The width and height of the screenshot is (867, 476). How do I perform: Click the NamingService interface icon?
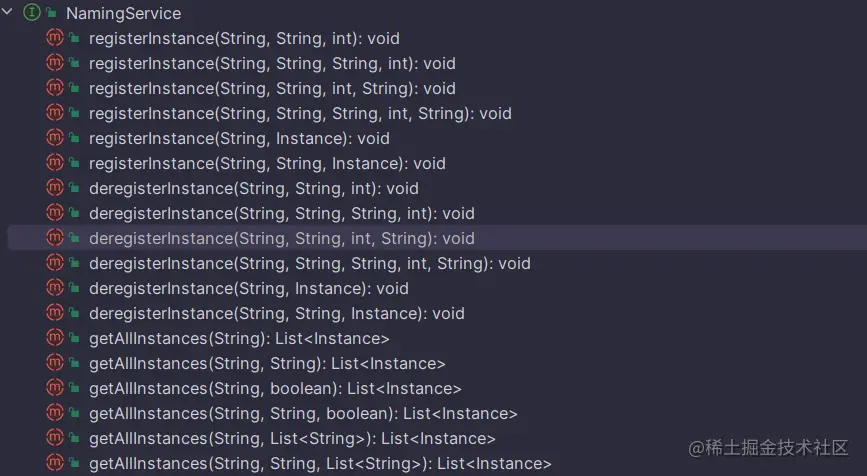pos(31,13)
